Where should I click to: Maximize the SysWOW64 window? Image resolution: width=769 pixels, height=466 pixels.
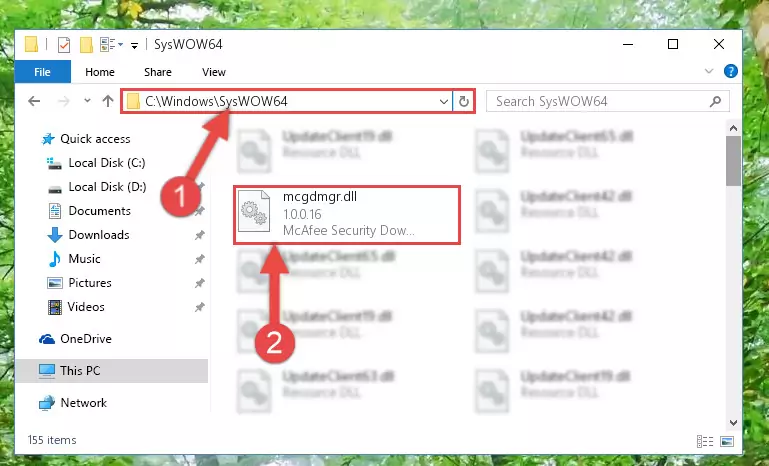point(673,44)
